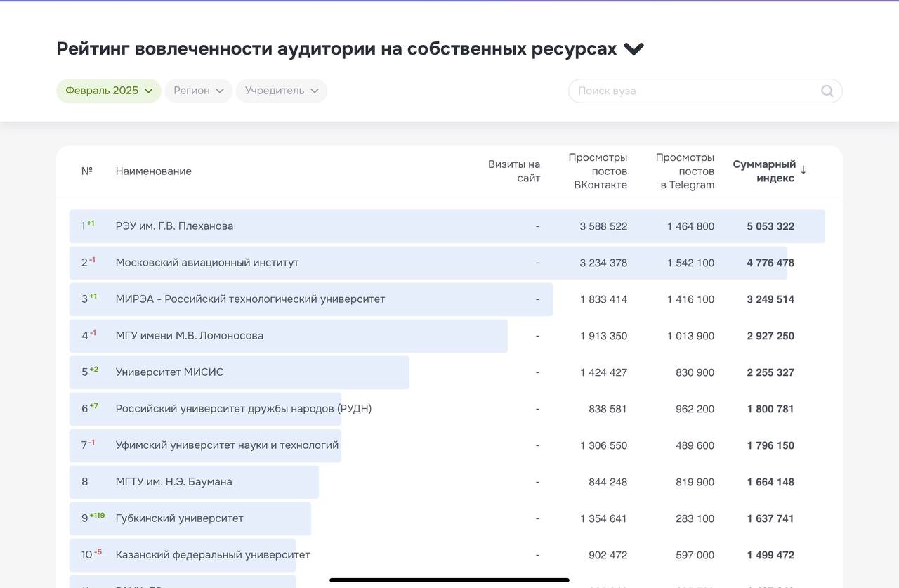The width and height of the screenshot is (899, 588).
Task: Click total index value 2 927 250
Action: (770, 336)
